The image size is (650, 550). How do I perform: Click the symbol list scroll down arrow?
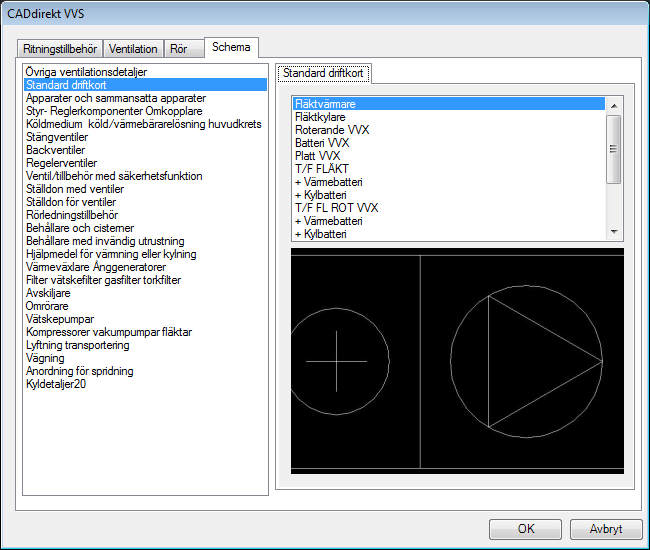pyautogui.click(x=614, y=232)
